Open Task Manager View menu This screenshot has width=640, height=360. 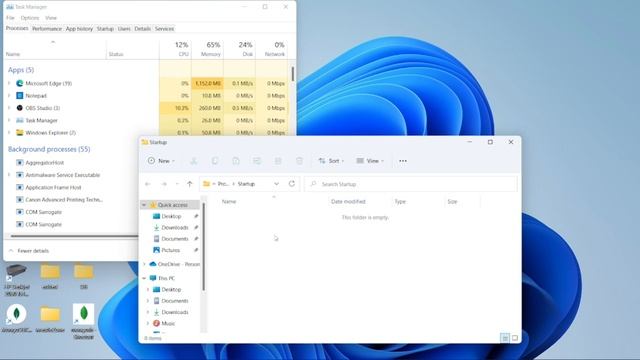pos(51,18)
